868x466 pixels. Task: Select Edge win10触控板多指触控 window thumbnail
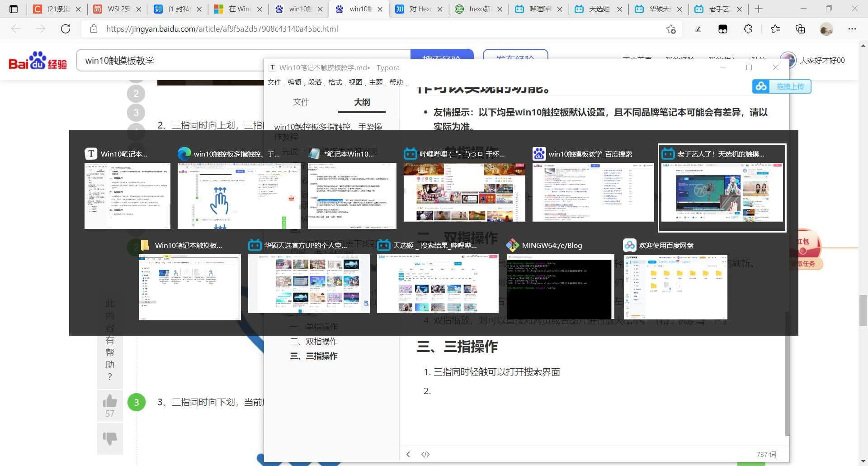click(x=239, y=188)
